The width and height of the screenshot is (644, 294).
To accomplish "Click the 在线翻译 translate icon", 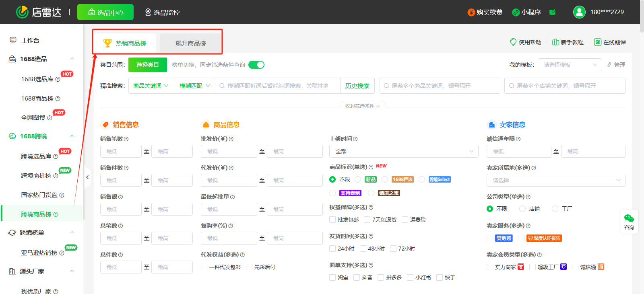I will (x=598, y=42).
